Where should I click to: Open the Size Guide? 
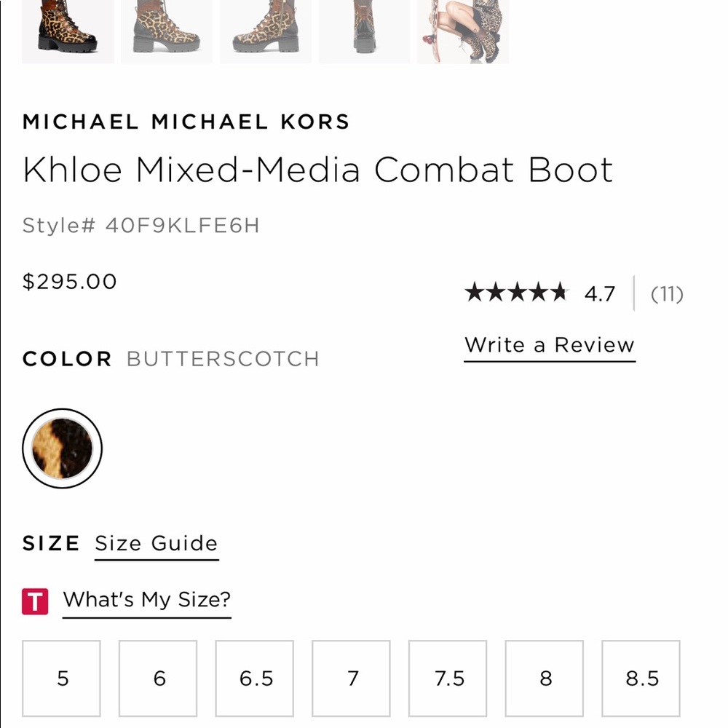click(156, 543)
